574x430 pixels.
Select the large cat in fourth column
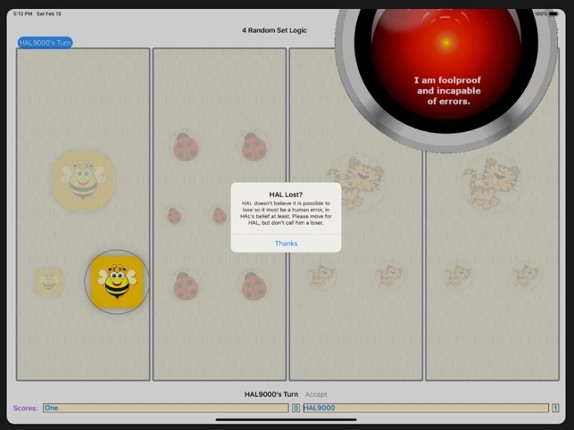[492, 183]
